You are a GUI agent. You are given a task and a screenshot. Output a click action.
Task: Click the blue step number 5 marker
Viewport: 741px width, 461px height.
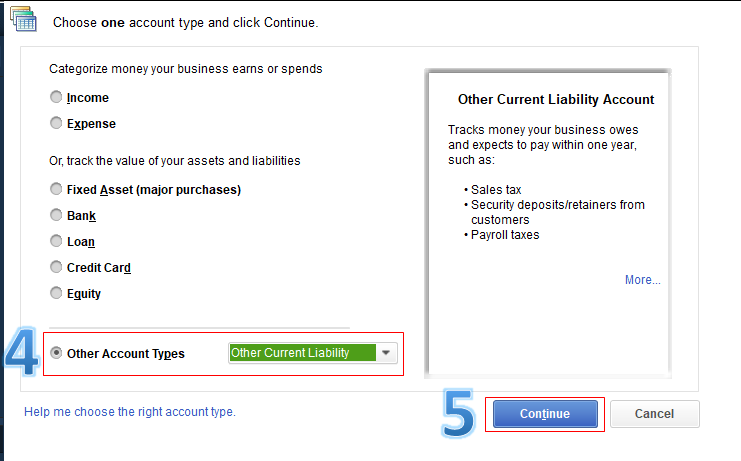(459, 412)
